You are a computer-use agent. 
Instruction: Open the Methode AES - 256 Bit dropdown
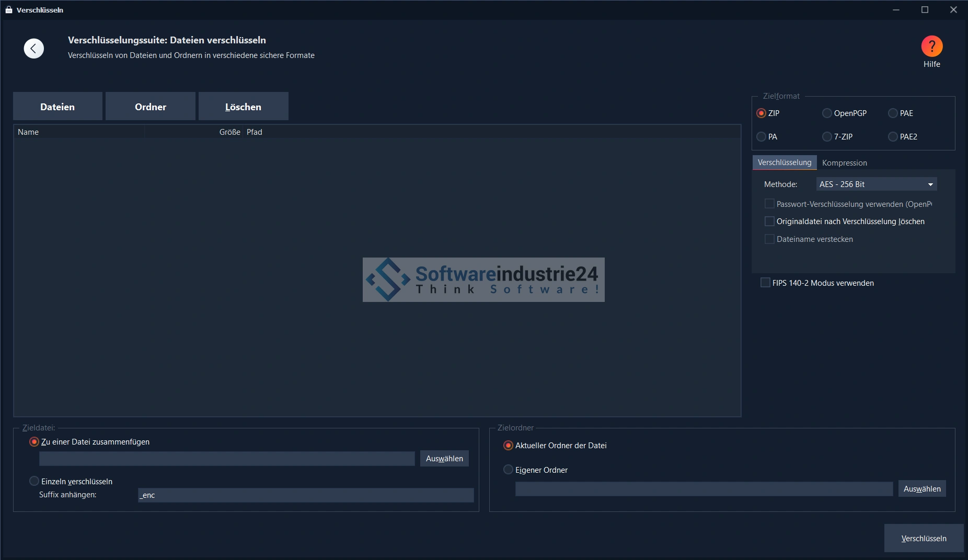(876, 184)
